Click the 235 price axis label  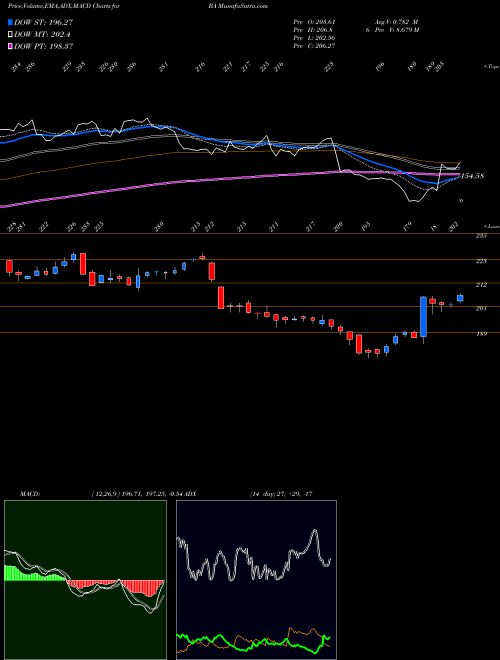(x=481, y=236)
